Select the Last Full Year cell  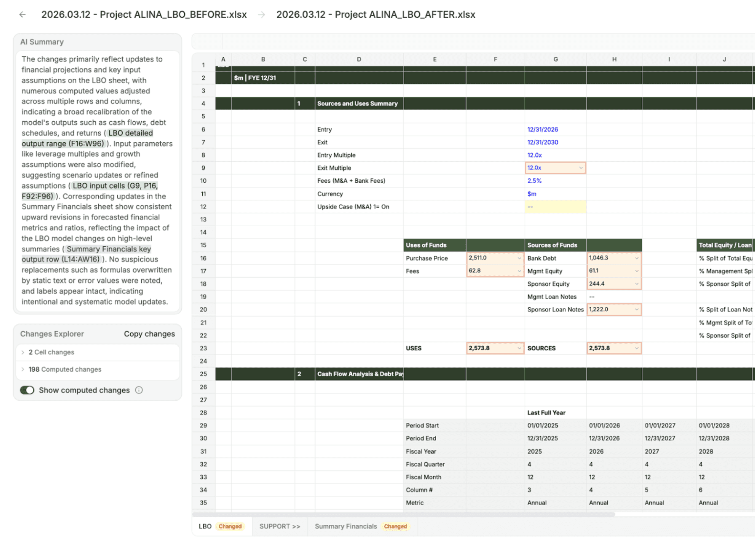point(555,413)
